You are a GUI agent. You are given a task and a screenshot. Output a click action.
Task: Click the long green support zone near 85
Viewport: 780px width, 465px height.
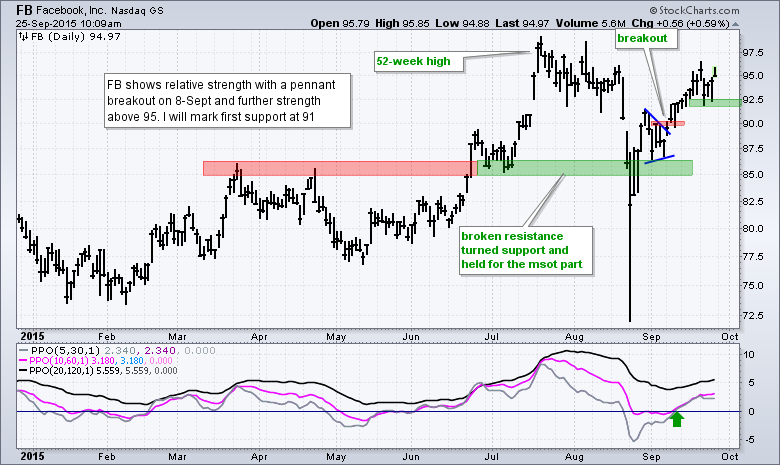pos(585,168)
